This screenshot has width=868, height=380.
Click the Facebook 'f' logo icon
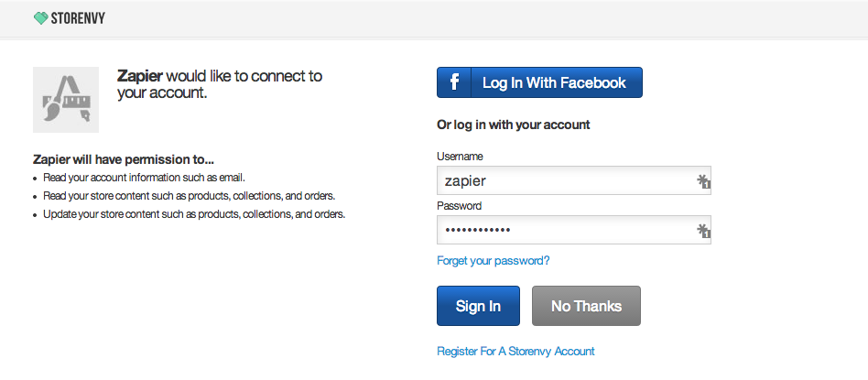point(454,82)
